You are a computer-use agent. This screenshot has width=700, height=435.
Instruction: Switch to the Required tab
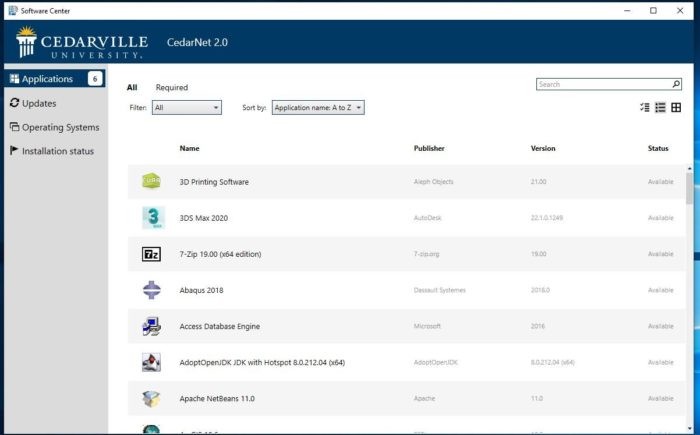pos(172,87)
